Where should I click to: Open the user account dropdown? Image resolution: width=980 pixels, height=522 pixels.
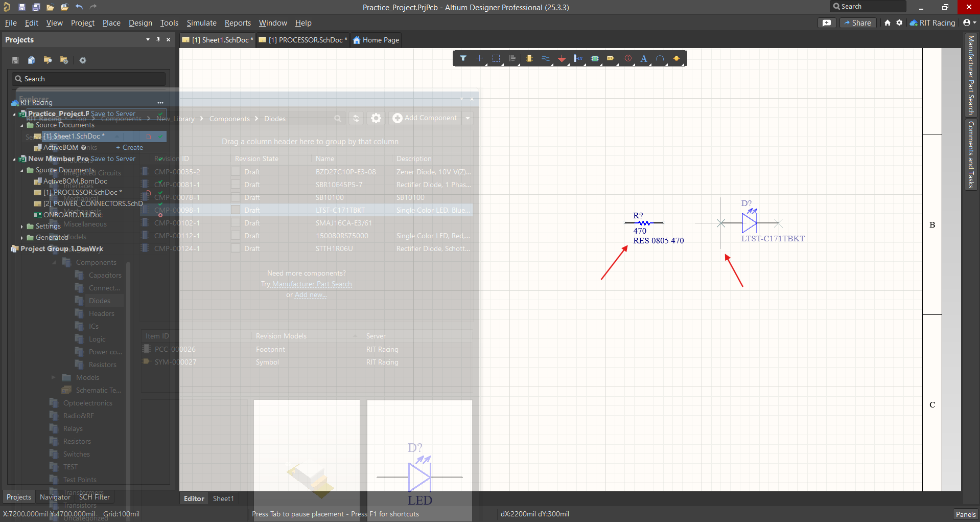pos(969,23)
